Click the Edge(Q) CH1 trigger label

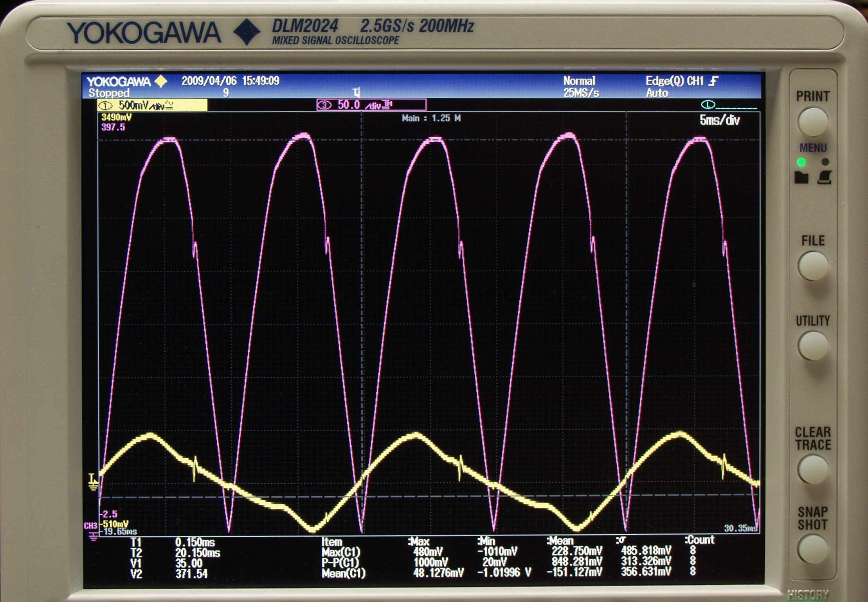tap(674, 81)
